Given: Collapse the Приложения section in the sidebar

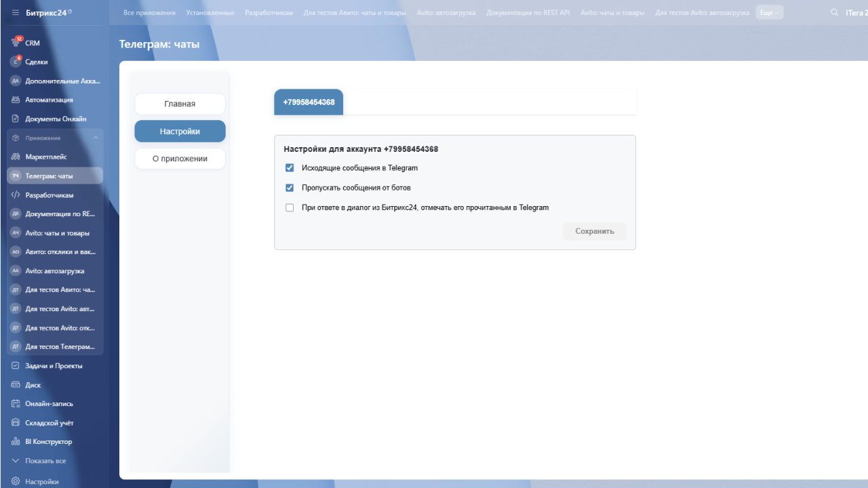Looking at the screenshot, I should [96, 138].
